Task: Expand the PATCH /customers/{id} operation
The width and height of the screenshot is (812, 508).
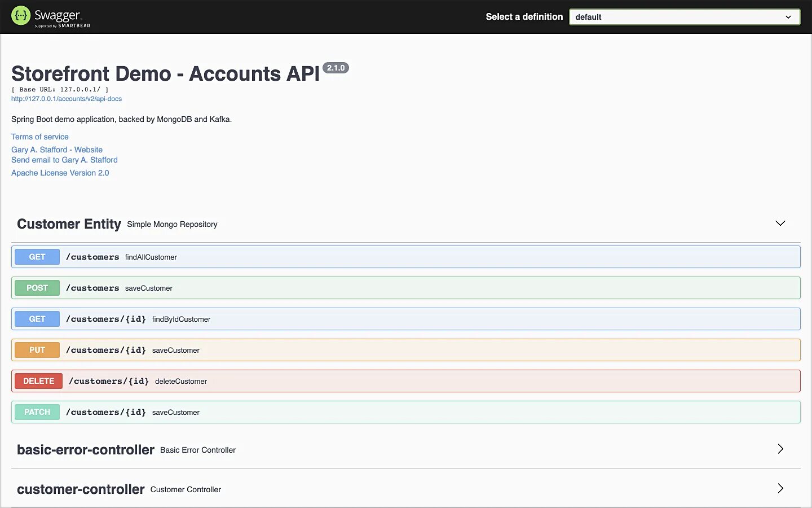Action: click(406, 412)
